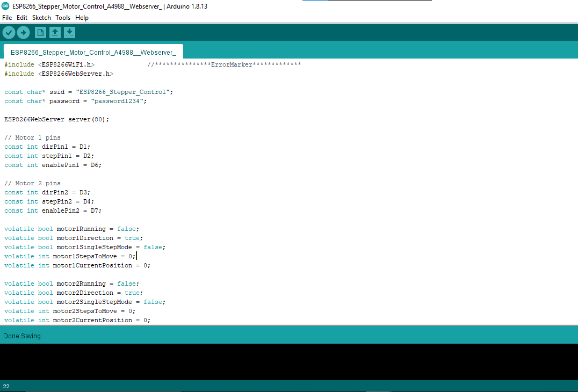The height and width of the screenshot is (392, 578).
Task: Click the server(80) declaration line
Action: click(57, 119)
